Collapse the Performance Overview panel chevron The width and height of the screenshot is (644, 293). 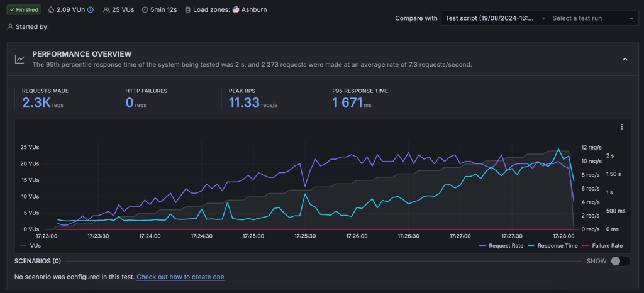pos(625,59)
